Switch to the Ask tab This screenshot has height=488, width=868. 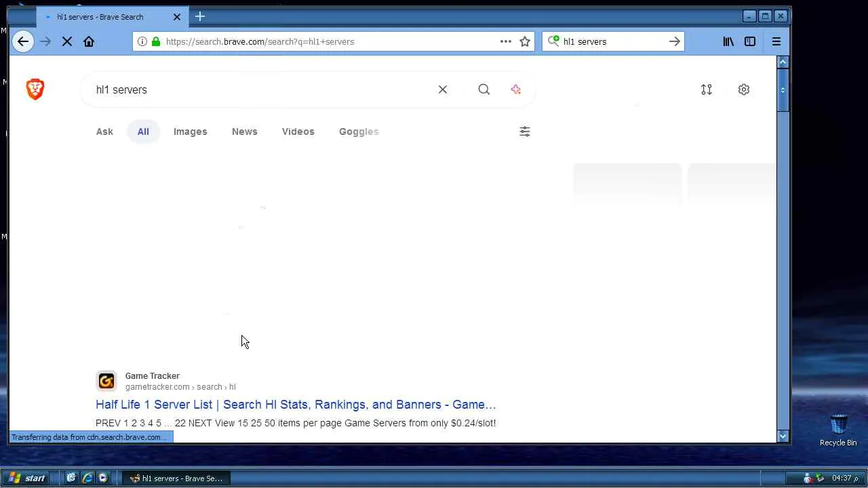[x=104, y=131]
